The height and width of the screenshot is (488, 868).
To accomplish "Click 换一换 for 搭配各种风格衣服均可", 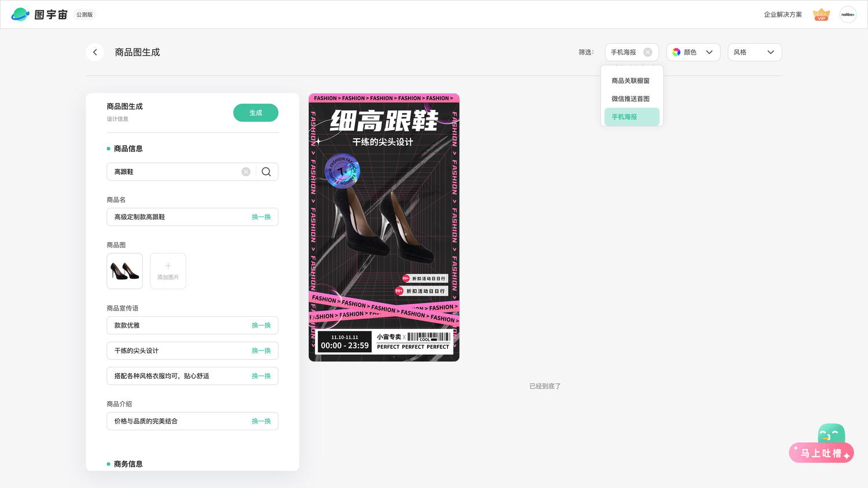I will 261,376.
